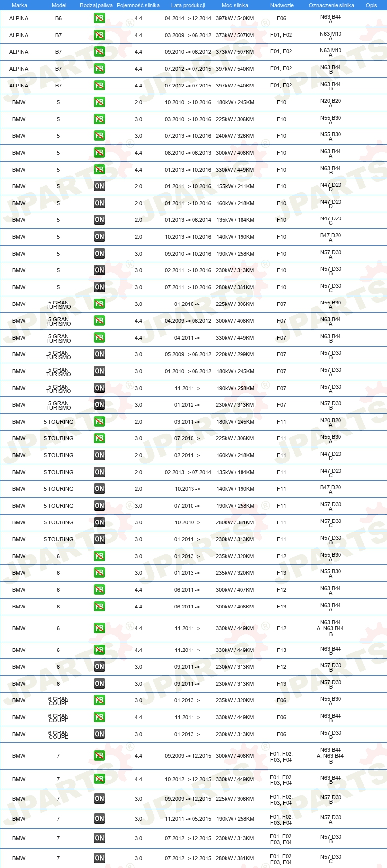Click the power cell '240kW / 326KM'

pos(235,136)
